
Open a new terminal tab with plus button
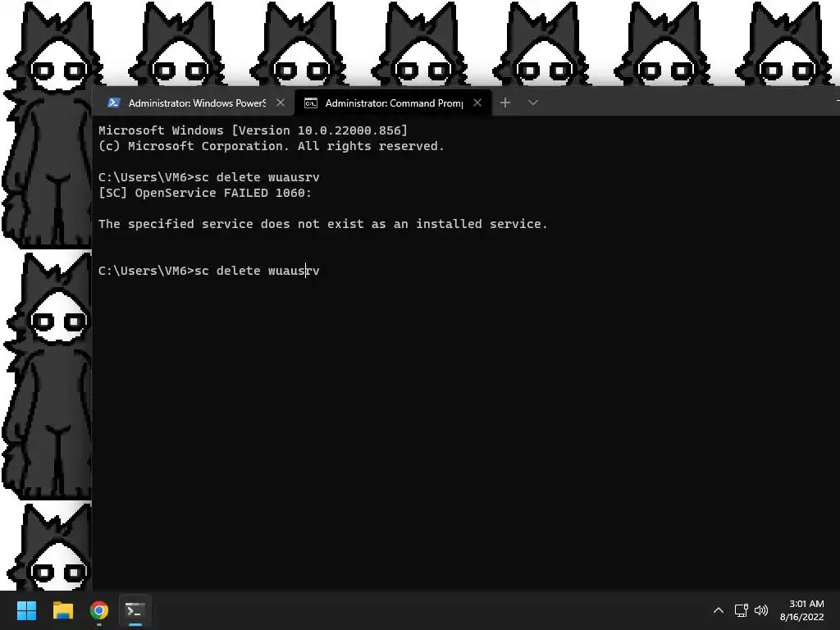click(x=505, y=103)
